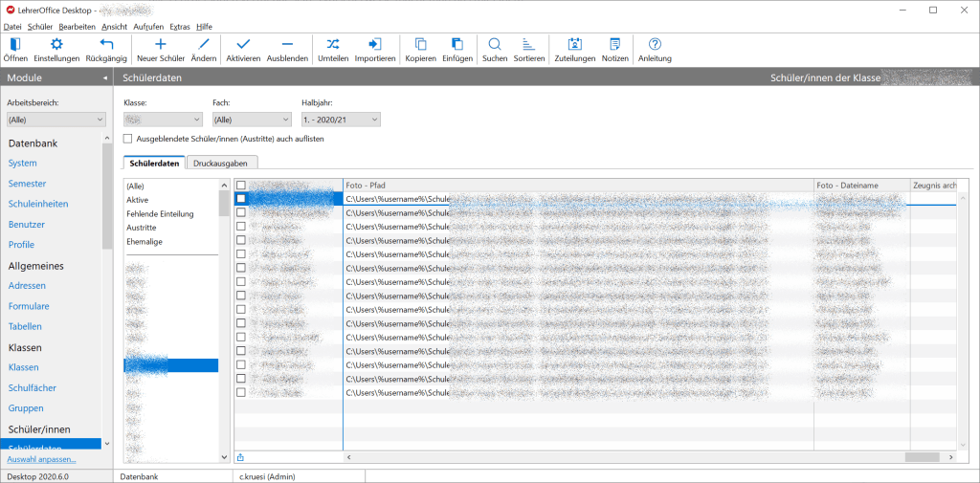Image resolution: width=980 pixels, height=483 pixels.
Task: Expand the Arbeitsbereich dropdown
Action: [56, 120]
